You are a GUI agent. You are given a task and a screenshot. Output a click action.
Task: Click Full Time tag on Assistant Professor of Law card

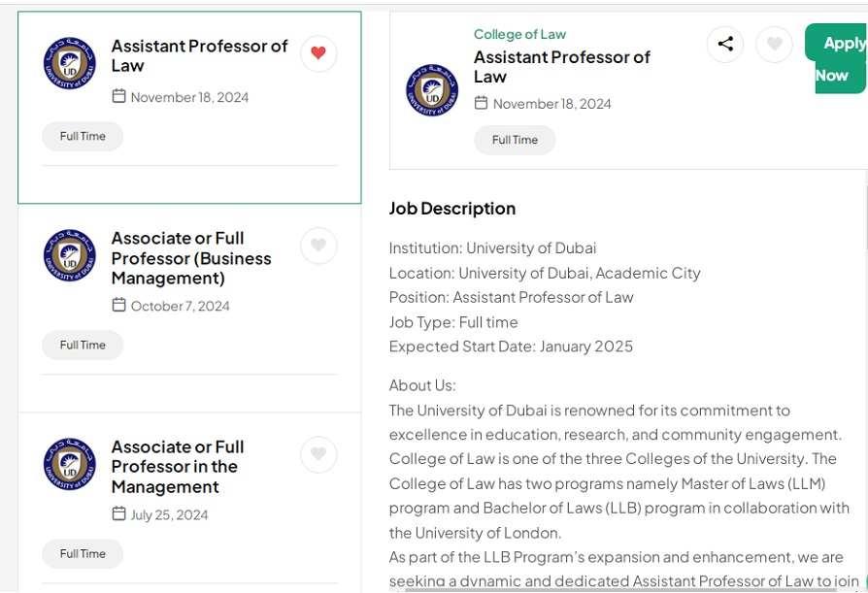pos(83,136)
